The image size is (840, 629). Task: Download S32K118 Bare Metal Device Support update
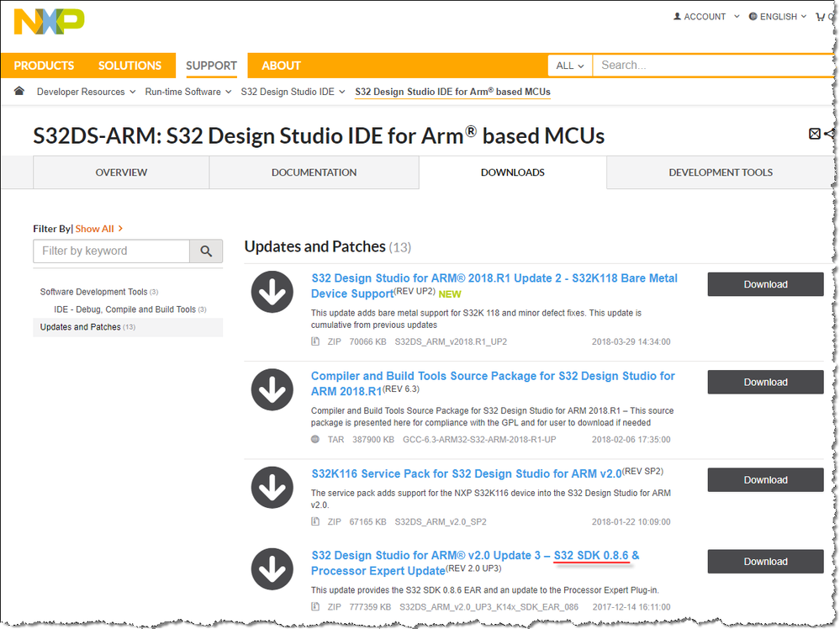pyautogui.click(x=765, y=284)
